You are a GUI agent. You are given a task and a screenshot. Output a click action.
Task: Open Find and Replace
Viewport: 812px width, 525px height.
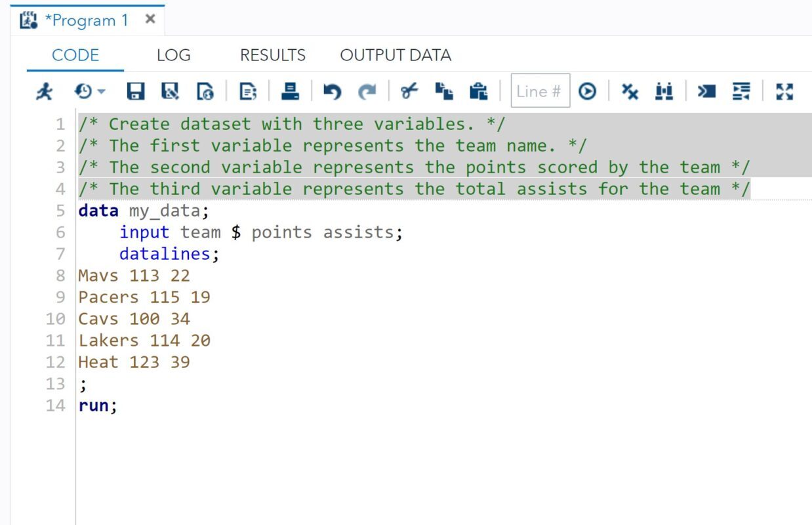664,92
